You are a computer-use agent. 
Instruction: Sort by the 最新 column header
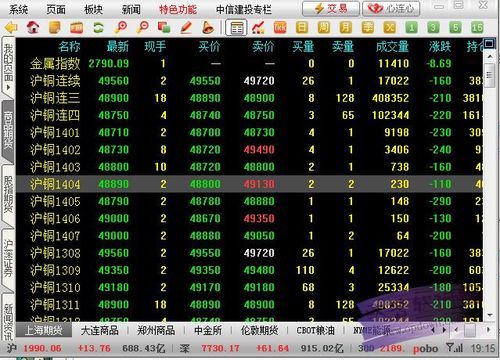click(117, 46)
